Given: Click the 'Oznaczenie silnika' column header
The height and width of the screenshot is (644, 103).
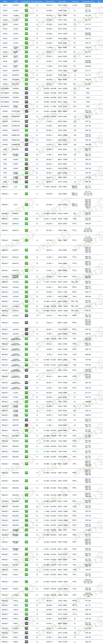Looking at the screenshot, I should (88, 1).
